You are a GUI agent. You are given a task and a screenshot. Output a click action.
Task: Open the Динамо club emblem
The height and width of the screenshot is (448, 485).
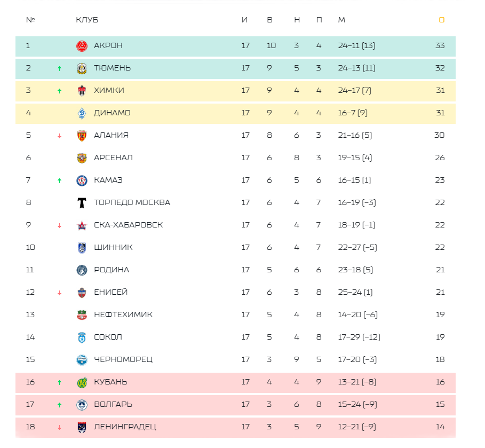(x=82, y=113)
